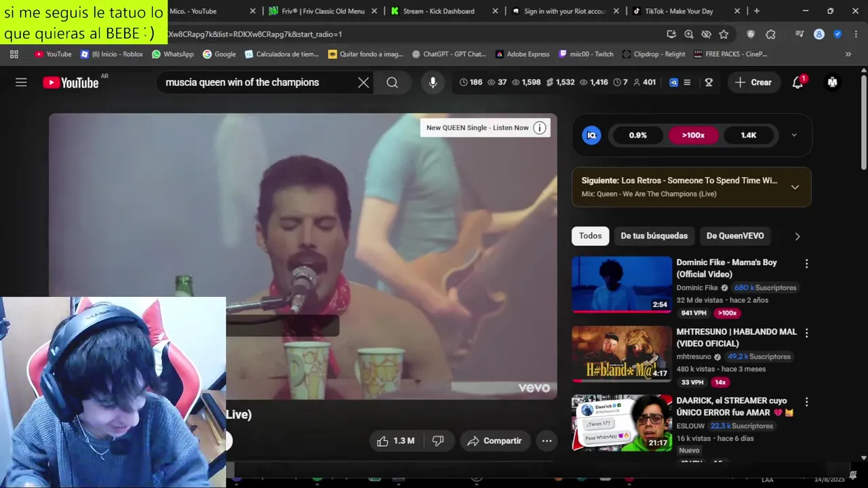Click the page vertical scrollbar
Image resolution: width=868 pixels, height=488 pixels.
pos(863,122)
